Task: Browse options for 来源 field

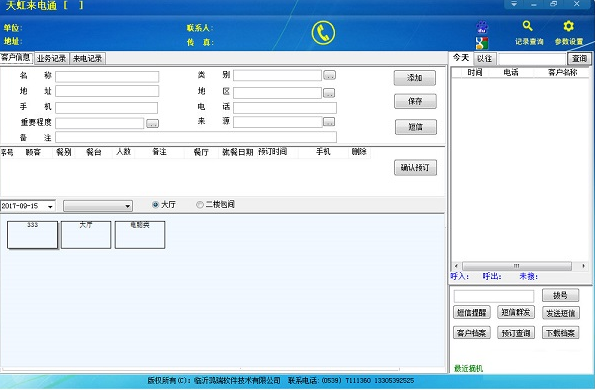Action: (329, 122)
